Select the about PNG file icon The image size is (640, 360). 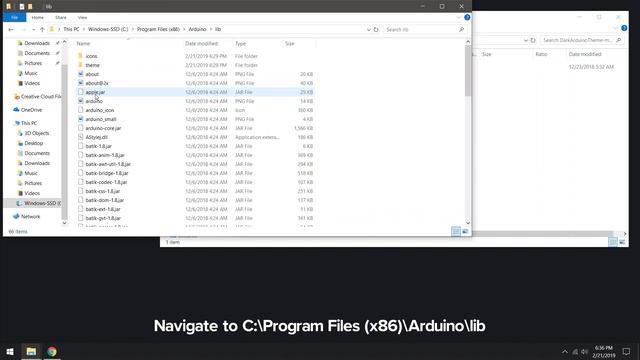pyautogui.click(x=80, y=74)
